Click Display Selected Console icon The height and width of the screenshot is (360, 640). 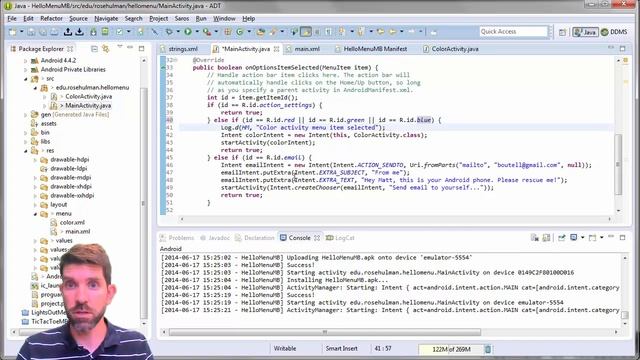[x=574, y=238]
